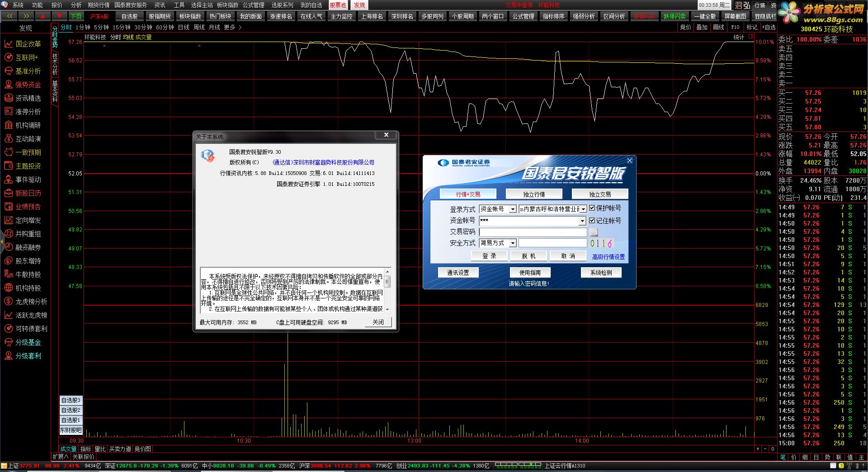The image size is (868, 472).
Task: Go forward with the double right arrow button
Action: 26,16
